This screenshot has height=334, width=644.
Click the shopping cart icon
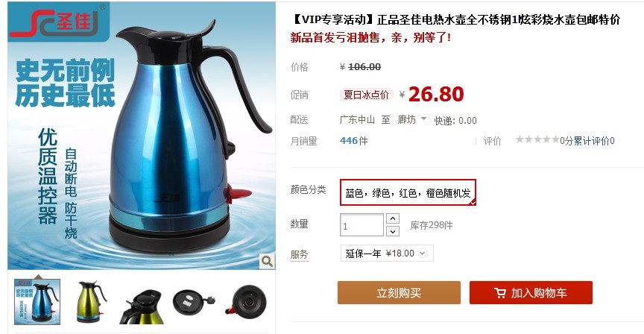pyautogui.click(x=500, y=293)
